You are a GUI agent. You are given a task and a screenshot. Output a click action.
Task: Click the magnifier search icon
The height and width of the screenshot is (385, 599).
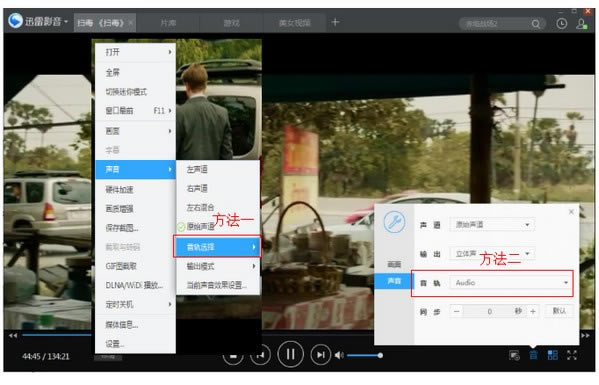point(536,24)
